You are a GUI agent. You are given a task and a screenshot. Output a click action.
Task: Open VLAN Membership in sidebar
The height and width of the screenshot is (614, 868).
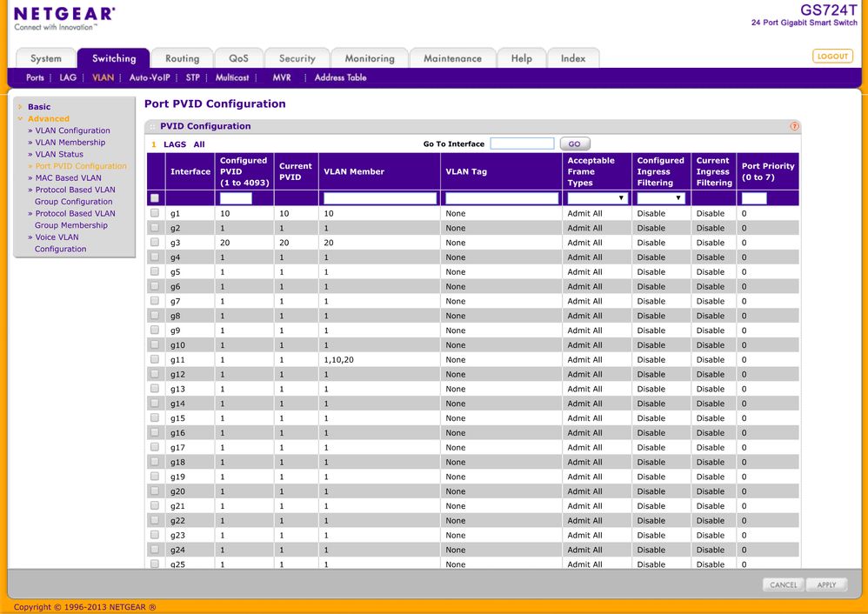pyautogui.click(x=70, y=143)
